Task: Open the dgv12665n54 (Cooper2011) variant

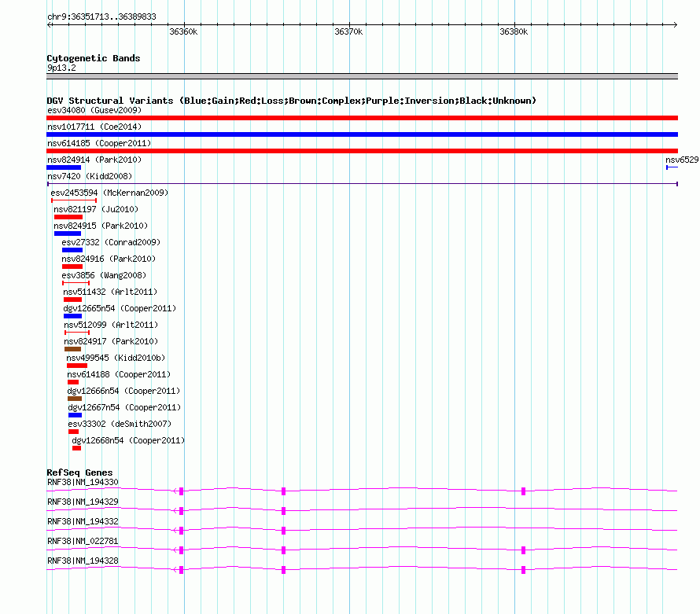Action: click(120, 308)
